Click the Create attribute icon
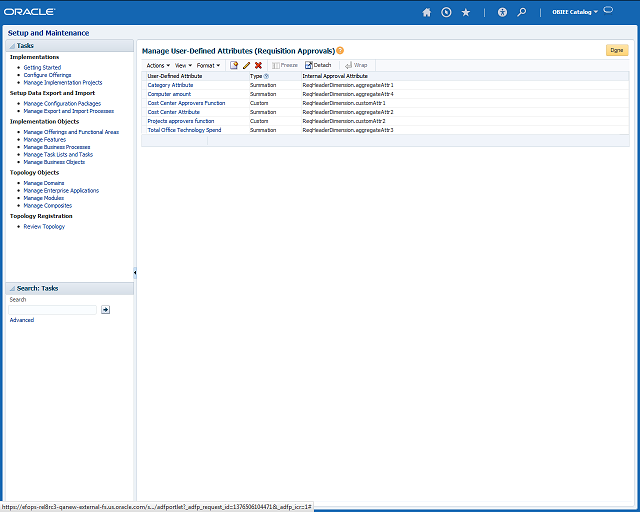This screenshot has height=512, width=640. (234, 65)
